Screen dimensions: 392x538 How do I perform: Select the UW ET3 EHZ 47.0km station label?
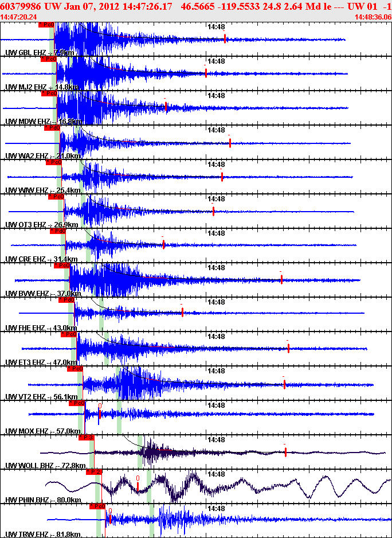pyautogui.click(x=41, y=362)
